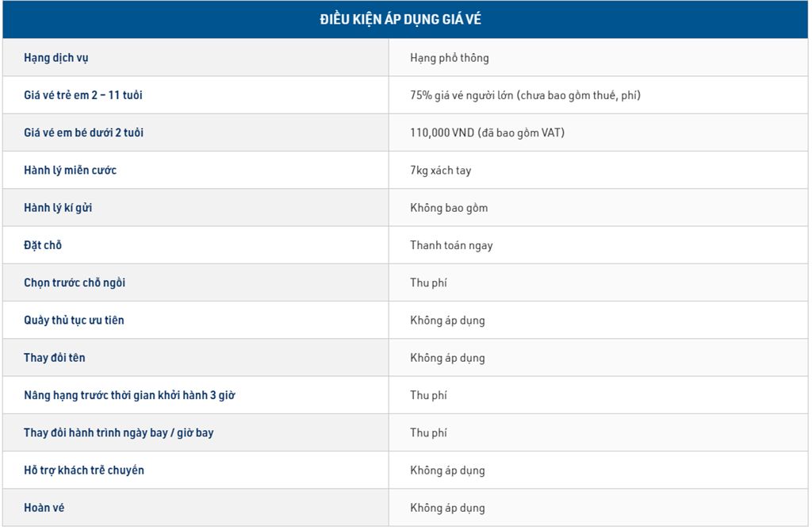The height and width of the screenshot is (530, 812).
Task: Select the 'Đặt chỗ' row label
Action: pos(43,245)
